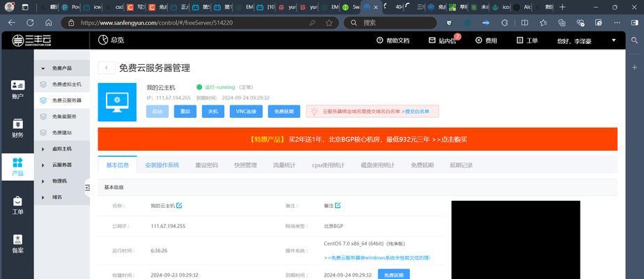This screenshot has height=279, width=644.
Task: Open the browser favorites list icon
Action: [544, 23]
